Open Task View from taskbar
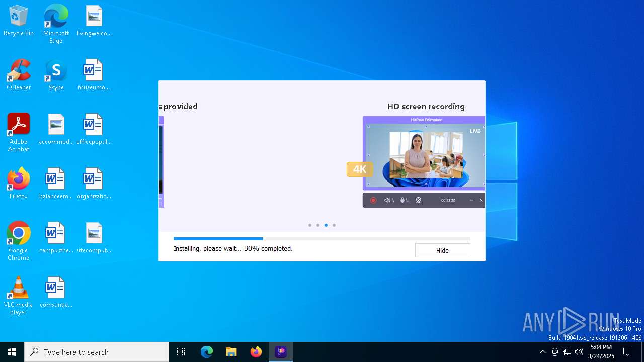 [181, 352]
